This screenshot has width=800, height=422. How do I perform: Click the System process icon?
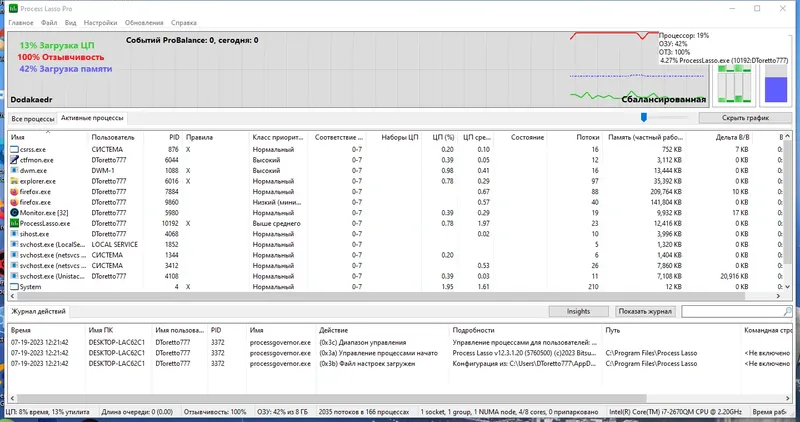click(14, 287)
